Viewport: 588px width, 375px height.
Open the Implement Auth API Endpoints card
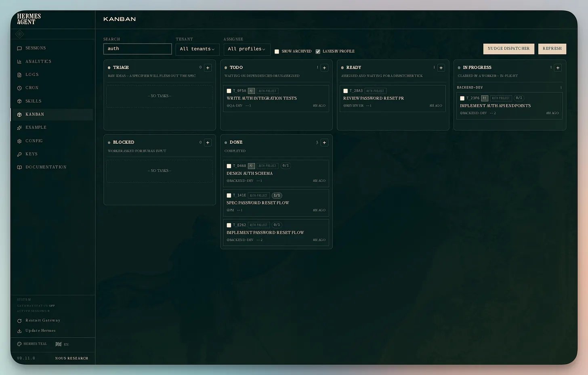(509, 106)
